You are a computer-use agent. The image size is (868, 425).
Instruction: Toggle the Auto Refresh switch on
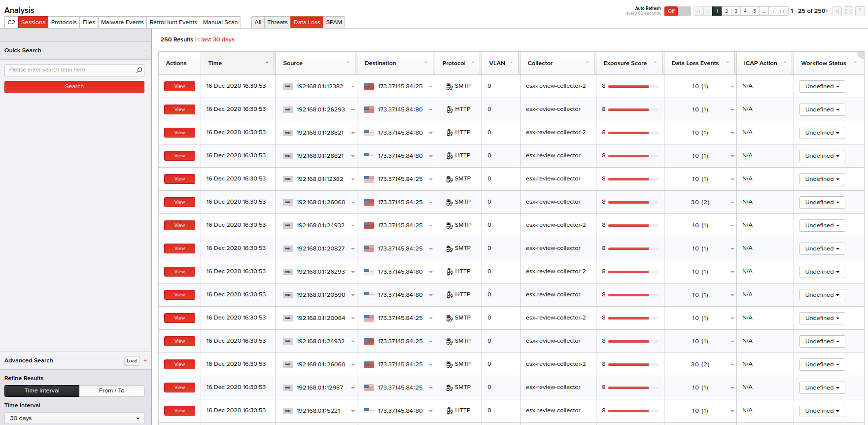click(x=677, y=11)
